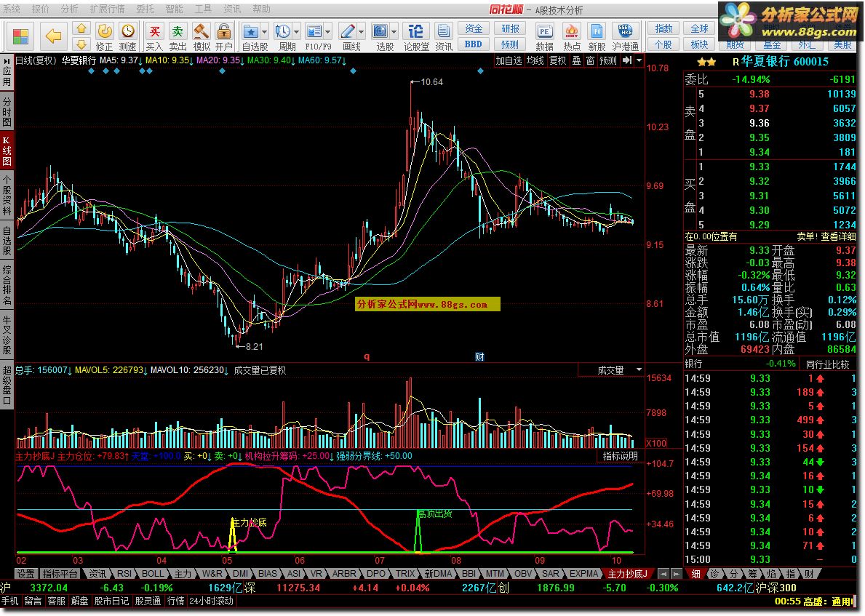Expand the 自选股 dropdown arrow

click(x=265, y=31)
